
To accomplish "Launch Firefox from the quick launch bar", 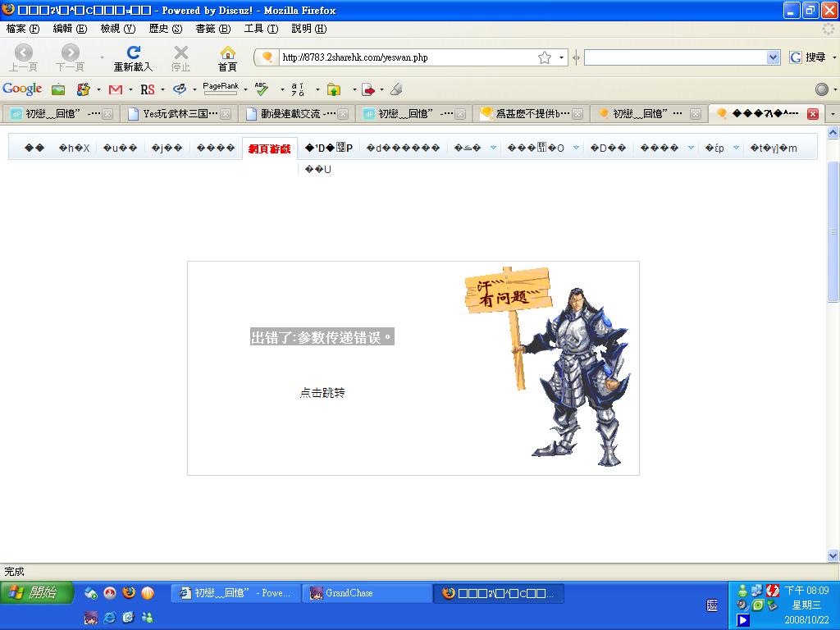I will click(x=129, y=593).
